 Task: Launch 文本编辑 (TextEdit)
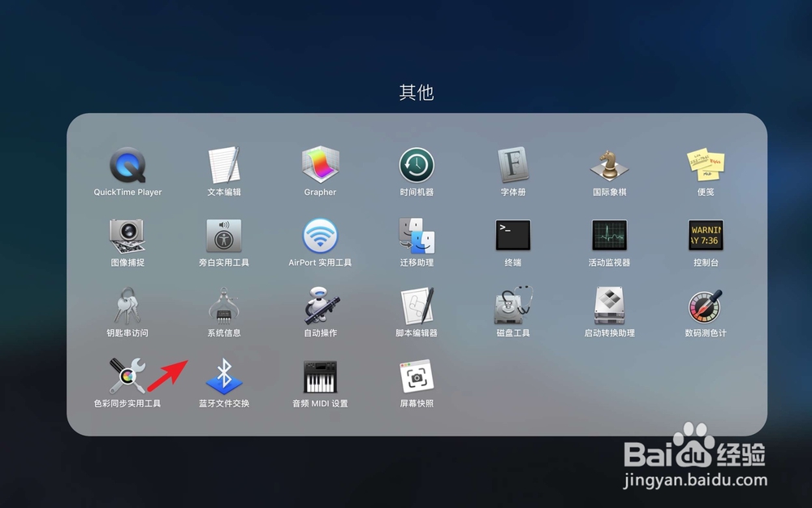click(222, 165)
